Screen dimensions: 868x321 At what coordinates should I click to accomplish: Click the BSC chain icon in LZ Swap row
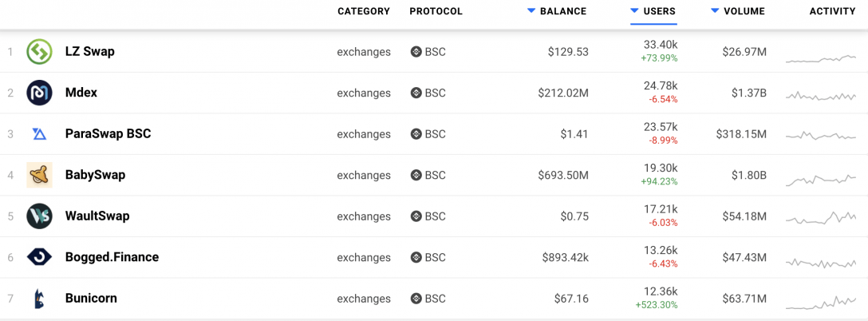click(416, 52)
